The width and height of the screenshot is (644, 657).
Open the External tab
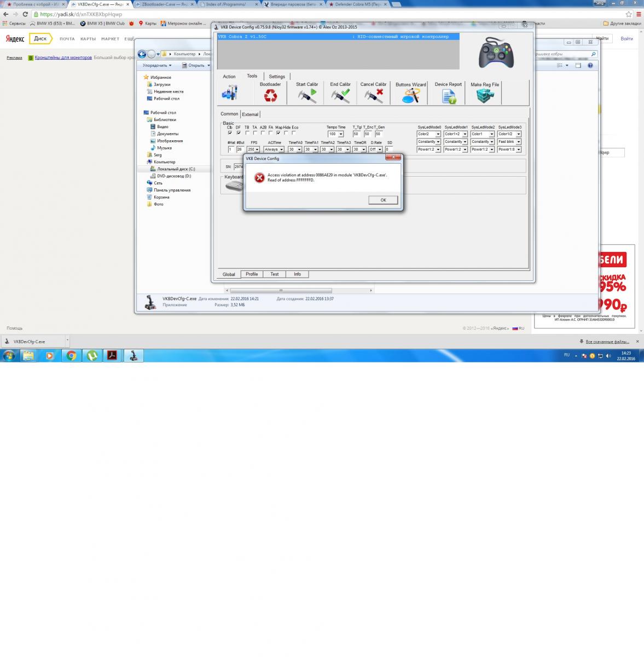250,114
